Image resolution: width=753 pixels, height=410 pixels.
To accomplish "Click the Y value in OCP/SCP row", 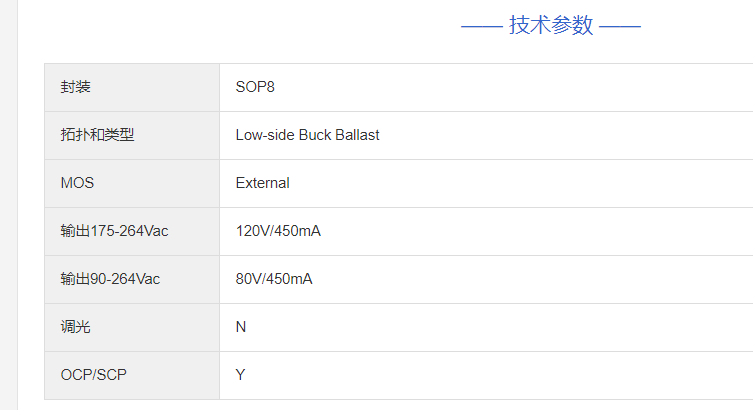I will point(241,375).
